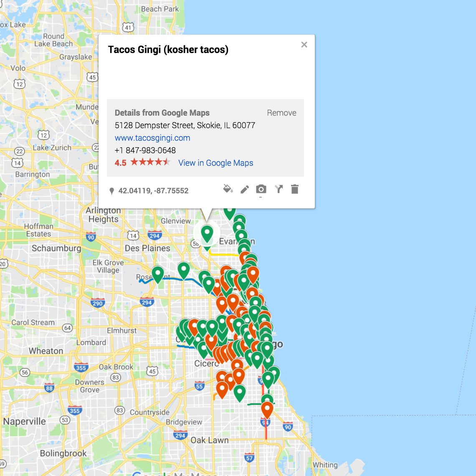Screen dimensions: 476x476
Task: Get directions to Tacos Gingi
Action: point(278,189)
